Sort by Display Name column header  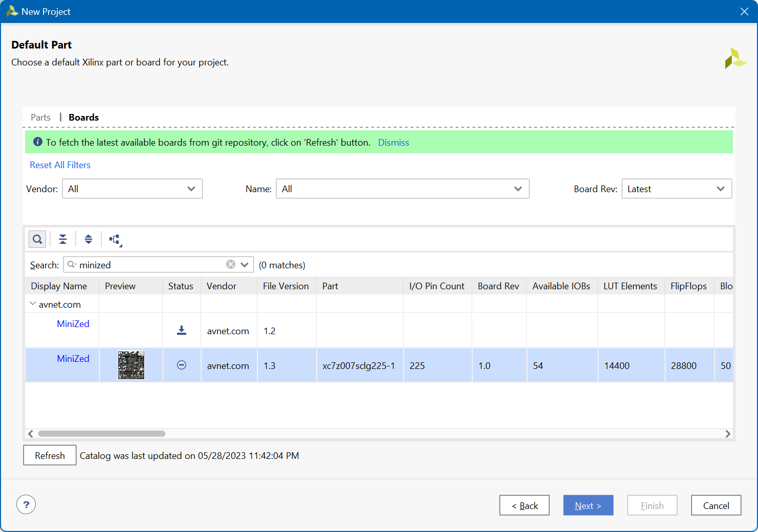click(x=62, y=286)
